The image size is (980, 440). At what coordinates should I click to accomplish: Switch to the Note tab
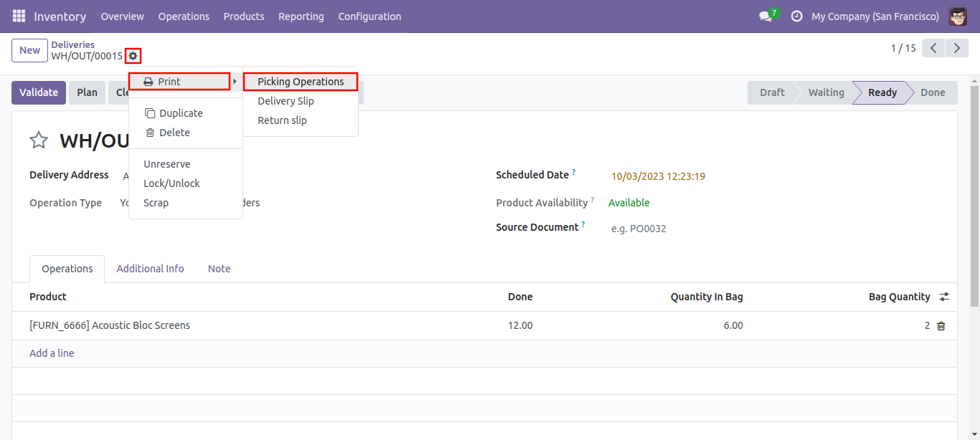[x=220, y=269]
